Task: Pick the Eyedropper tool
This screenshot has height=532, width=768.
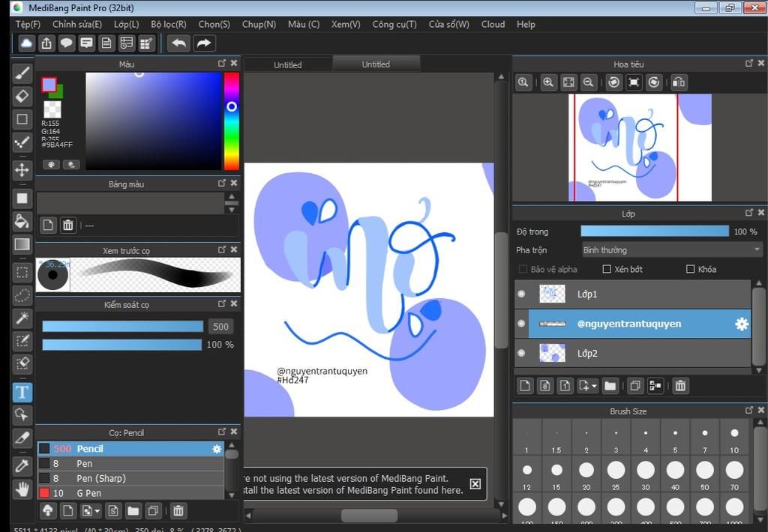Action: [22, 465]
